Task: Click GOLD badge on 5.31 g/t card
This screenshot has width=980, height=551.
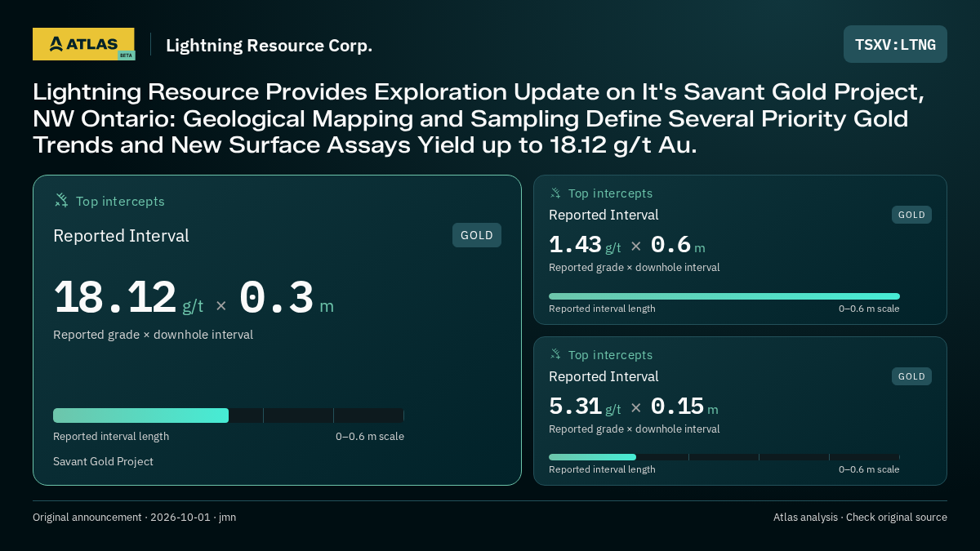Action: [x=911, y=376]
